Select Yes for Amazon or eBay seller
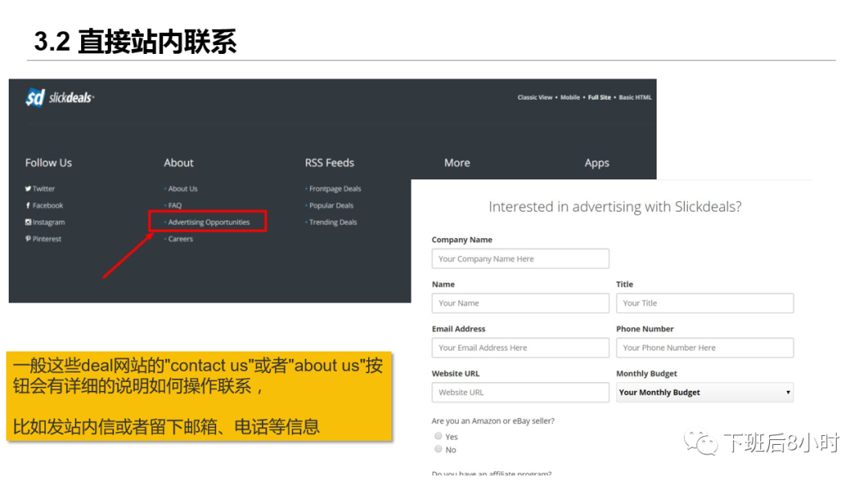Viewport: 868px width, 481px height. click(438, 436)
